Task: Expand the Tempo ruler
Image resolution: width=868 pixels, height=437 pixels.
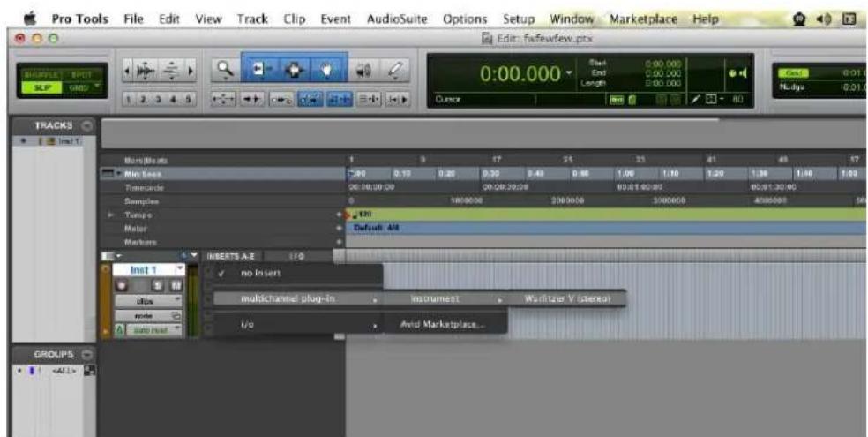Action: 110,215
